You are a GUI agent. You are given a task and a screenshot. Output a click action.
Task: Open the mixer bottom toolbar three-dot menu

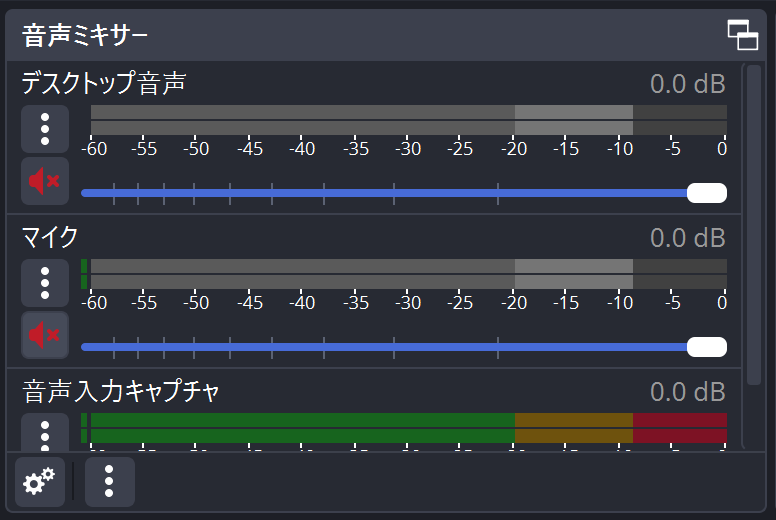coord(110,483)
